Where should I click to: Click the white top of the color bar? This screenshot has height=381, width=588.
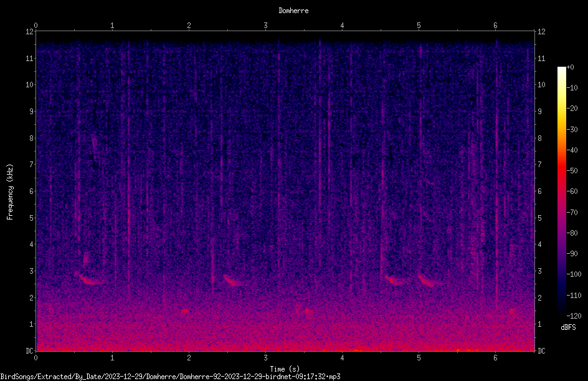561,71
